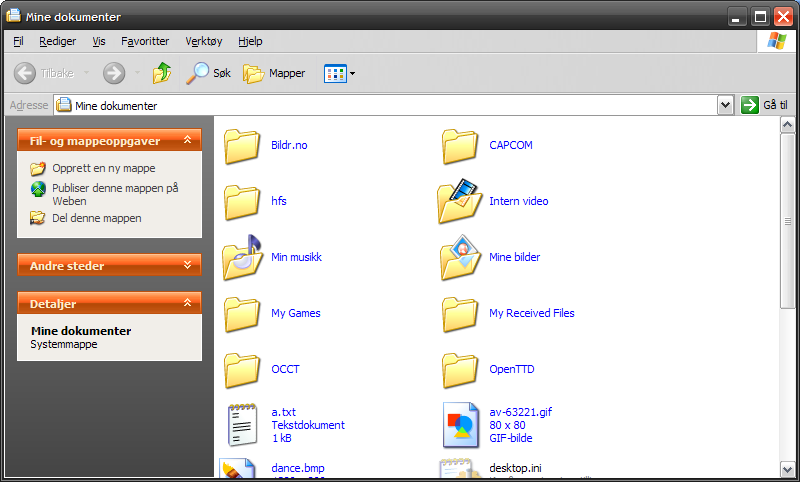This screenshot has height=482, width=801.
Task: Click the Views grid icon
Action: click(x=335, y=74)
